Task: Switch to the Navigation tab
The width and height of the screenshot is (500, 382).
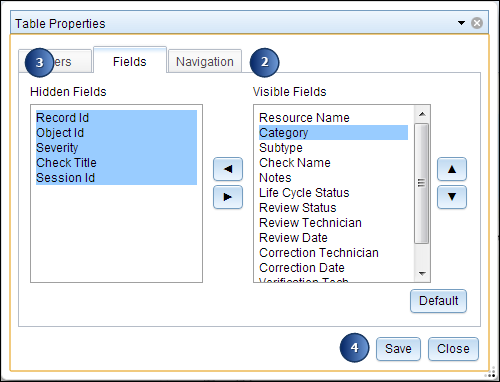Action: click(x=205, y=61)
